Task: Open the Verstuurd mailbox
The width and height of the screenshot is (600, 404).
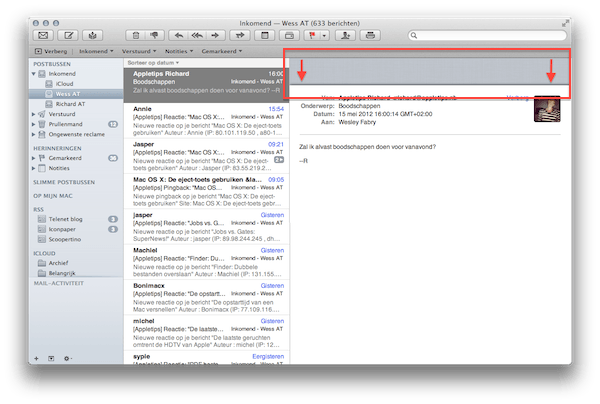Action: click(76, 114)
